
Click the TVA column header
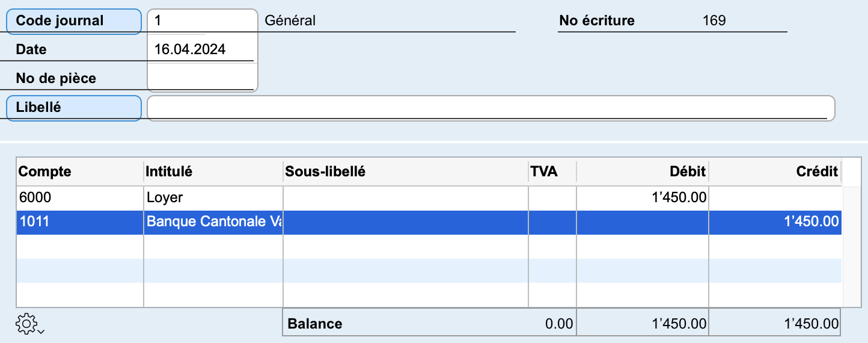tap(552, 172)
